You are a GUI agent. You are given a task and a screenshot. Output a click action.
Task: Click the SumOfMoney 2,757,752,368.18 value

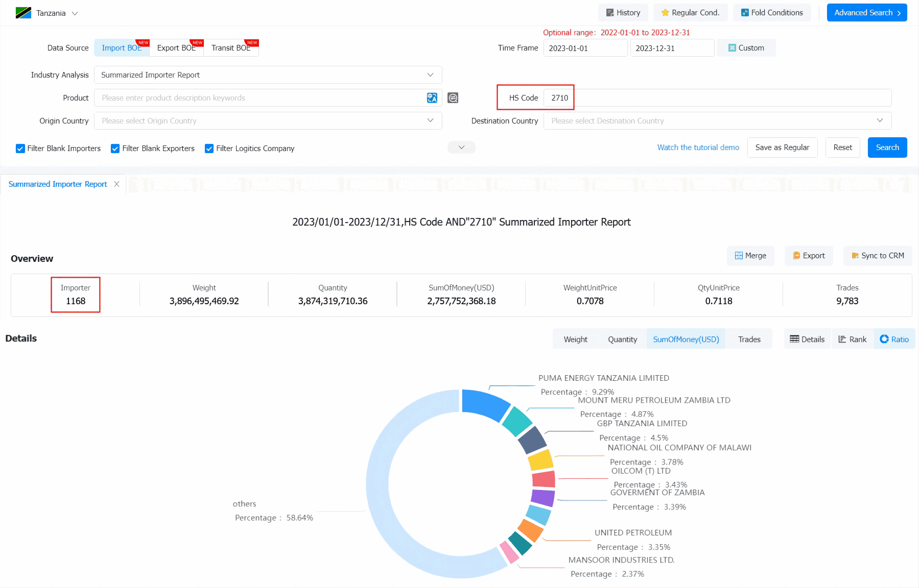pos(461,301)
